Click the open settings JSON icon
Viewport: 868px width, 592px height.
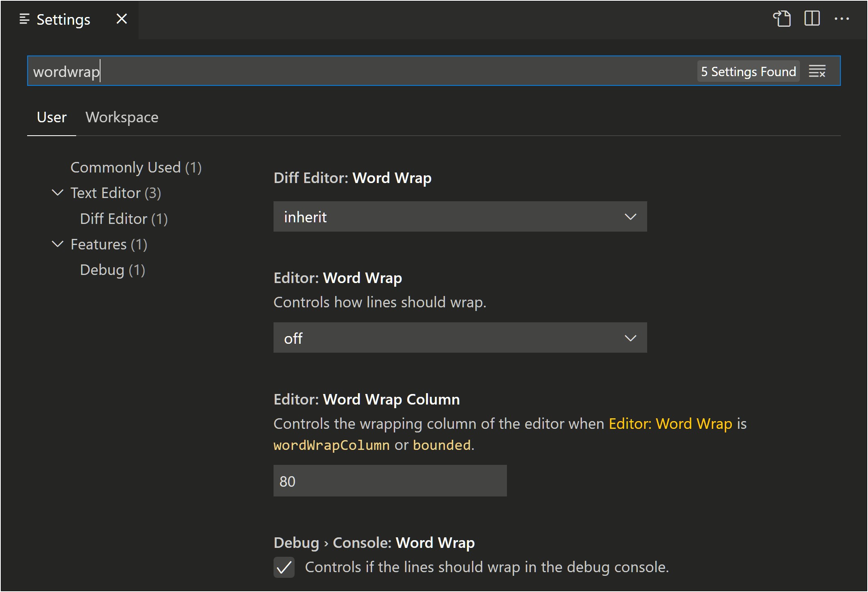pyautogui.click(x=782, y=19)
